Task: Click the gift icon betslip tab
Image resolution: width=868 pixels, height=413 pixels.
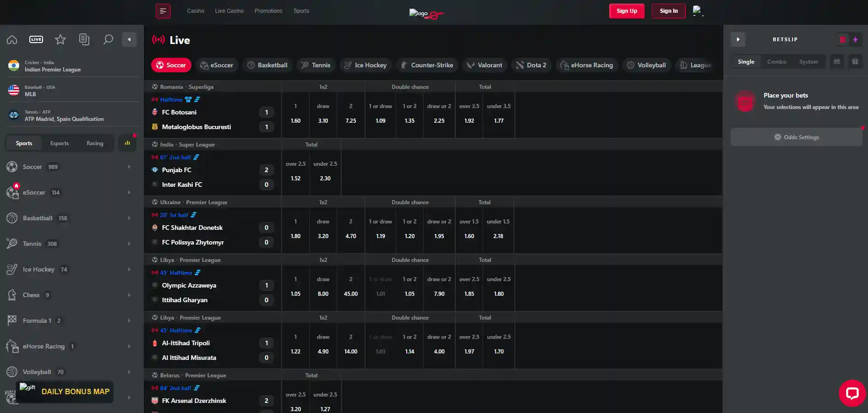Action: (855, 62)
